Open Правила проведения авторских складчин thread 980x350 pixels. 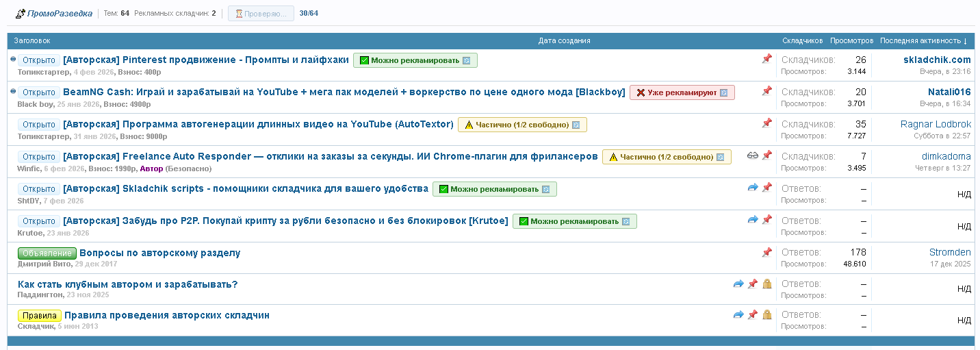[x=166, y=315]
